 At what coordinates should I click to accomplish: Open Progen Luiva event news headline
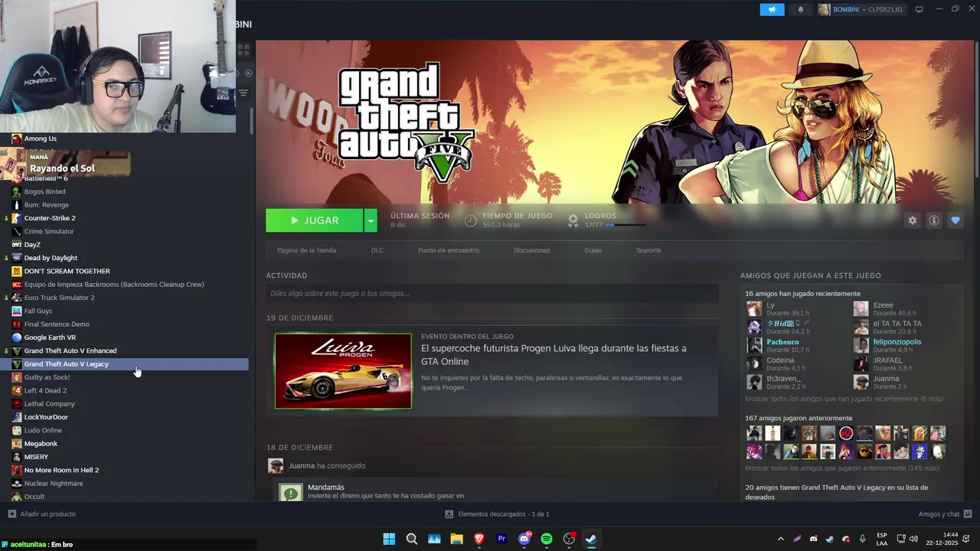pos(554,354)
